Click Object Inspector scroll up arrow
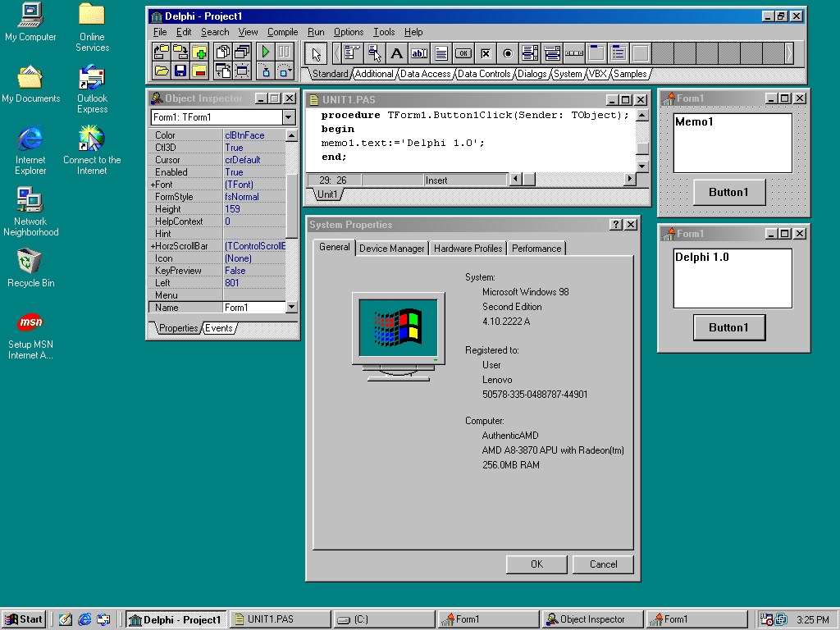Image resolution: width=840 pixels, height=630 pixels. click(x=291, y=135)
